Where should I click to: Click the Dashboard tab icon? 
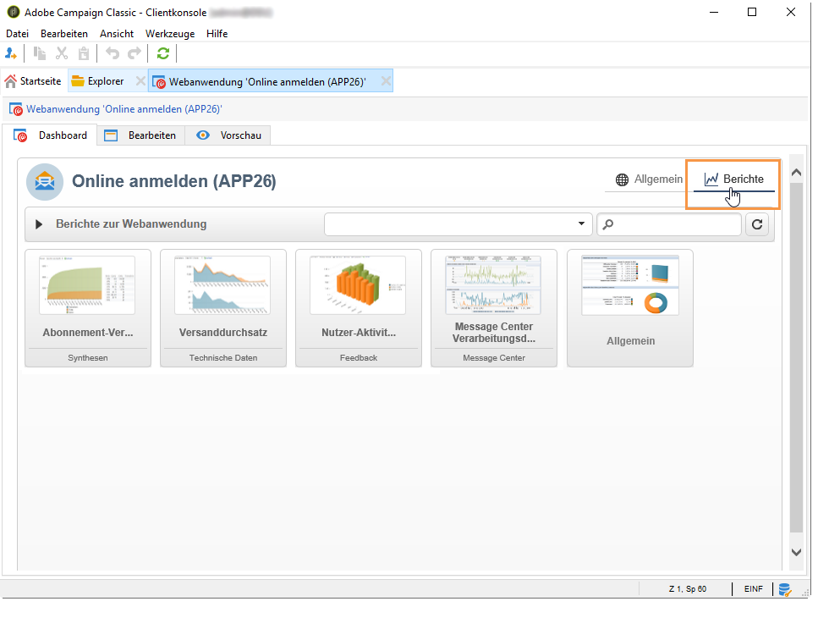(x=20, y=135)
